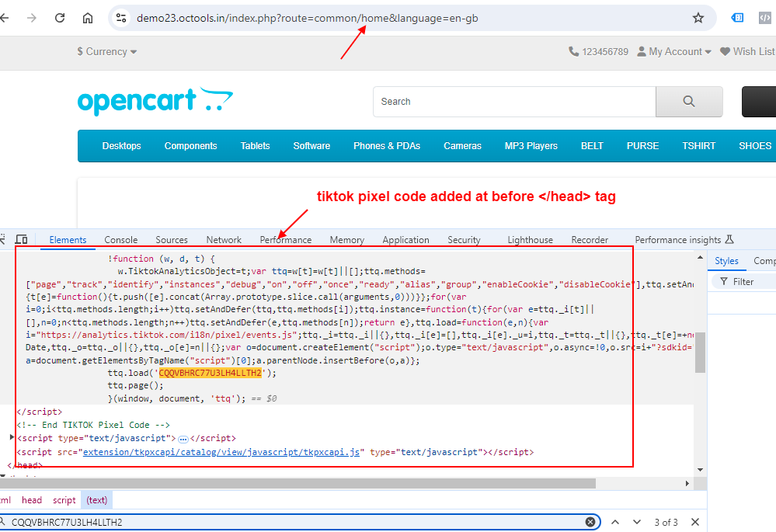Open the browser home page
The width and height of the screenshot is (776, 532).
(88, 19)
